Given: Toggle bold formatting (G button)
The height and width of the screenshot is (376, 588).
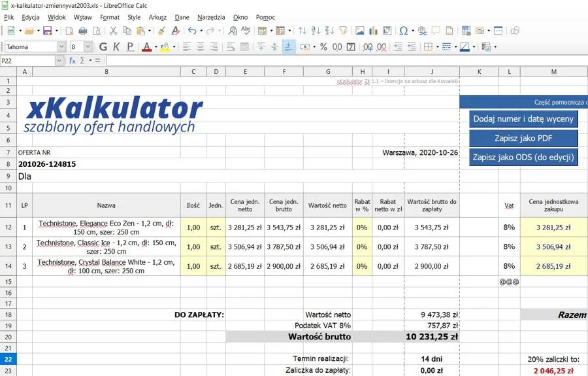Looking at the screenshot, I should pyautogui.click(x=103, y=46).
